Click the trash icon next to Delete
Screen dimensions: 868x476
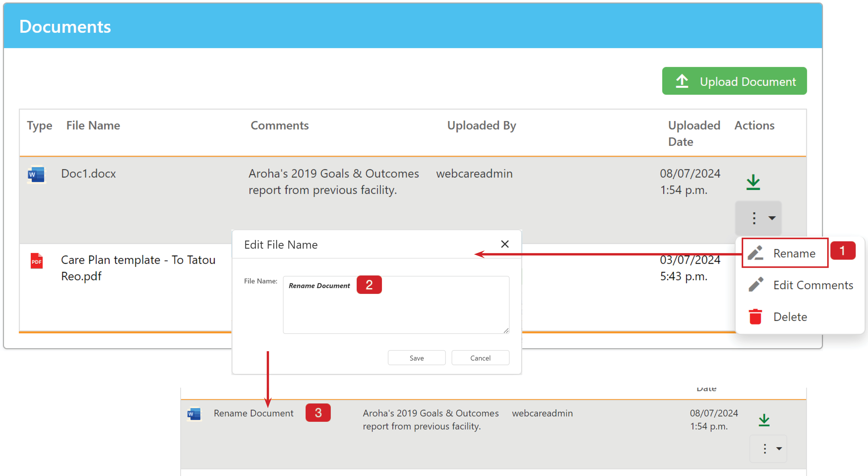755,317
